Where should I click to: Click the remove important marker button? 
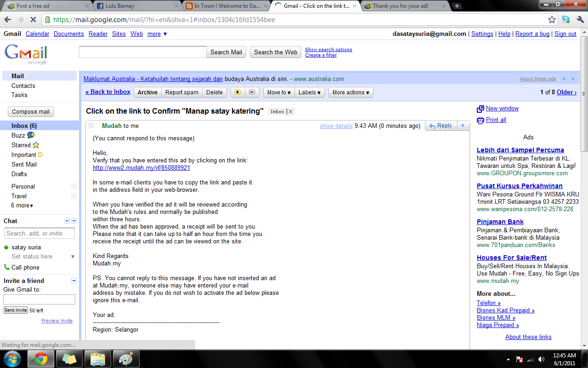click(x=252, y=92)
